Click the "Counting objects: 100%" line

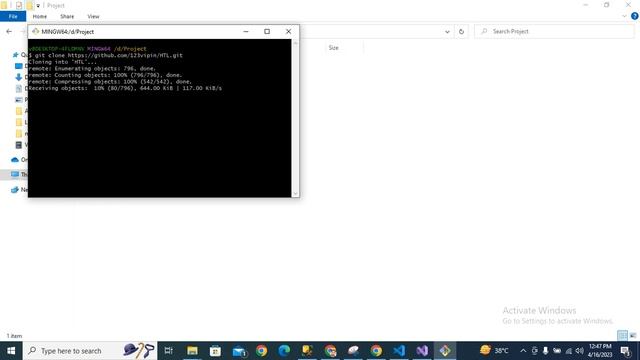[x=105, y=75]
